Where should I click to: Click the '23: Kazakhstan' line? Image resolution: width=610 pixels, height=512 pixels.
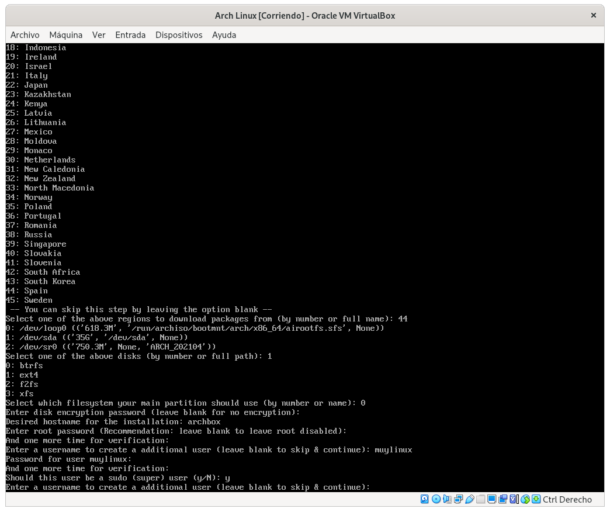(x=38, y=94)
